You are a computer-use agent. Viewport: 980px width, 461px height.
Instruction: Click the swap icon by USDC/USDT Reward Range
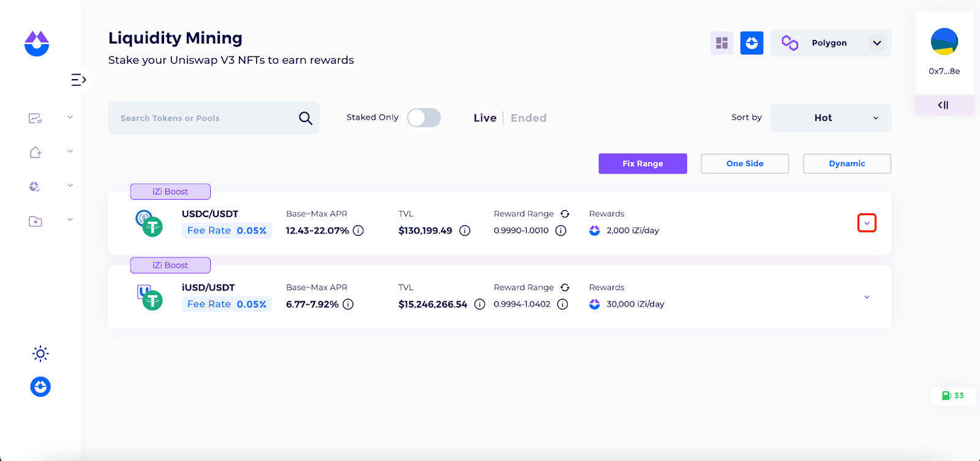coord(565,214)
